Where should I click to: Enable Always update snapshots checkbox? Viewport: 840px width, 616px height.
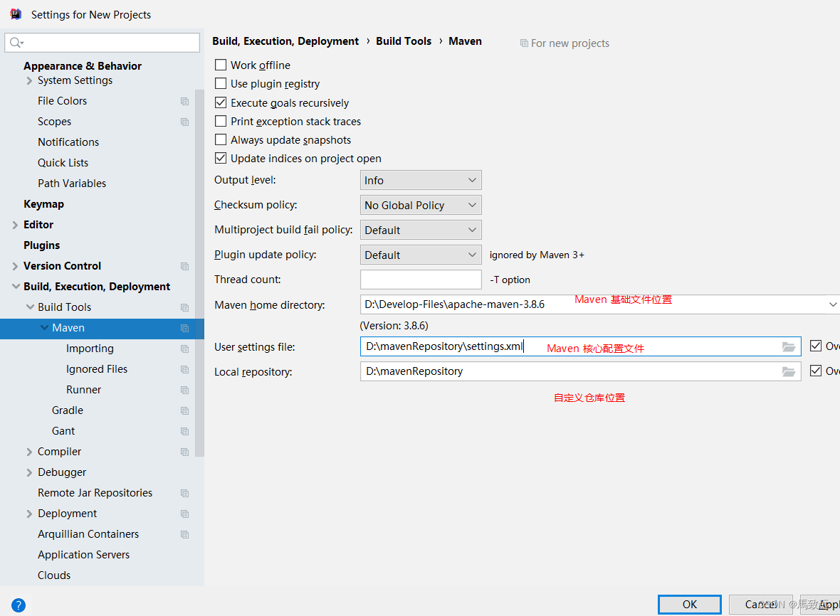(x=221, y=139)
